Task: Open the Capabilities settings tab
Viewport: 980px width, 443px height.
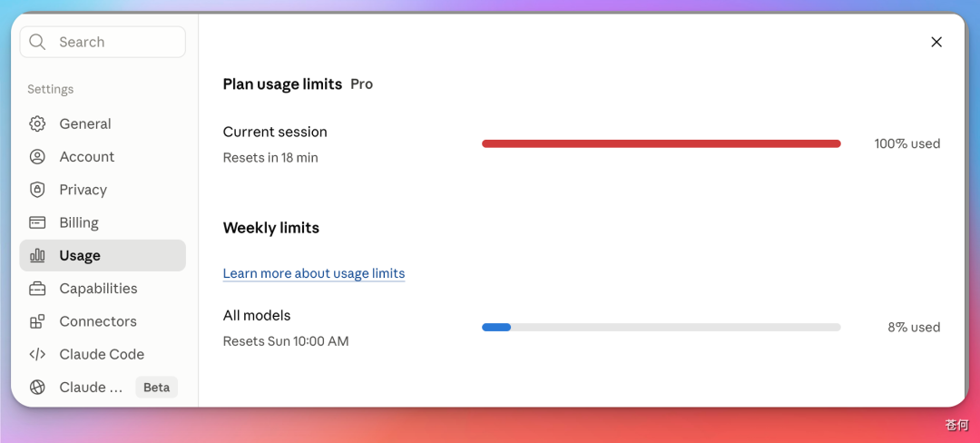Action: click(x=103, y=289)
